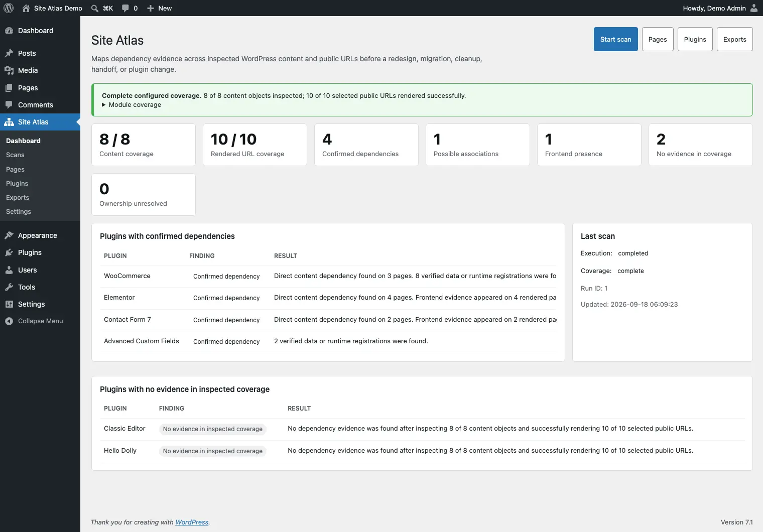The width and height of the screenshot is (763, 532).
Task: Select the Advanced Custom Fields row
Action: coord(328,341)
